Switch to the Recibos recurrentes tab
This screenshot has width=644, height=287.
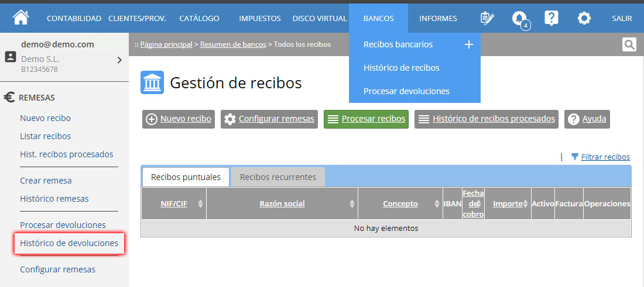tap(278, 177)
